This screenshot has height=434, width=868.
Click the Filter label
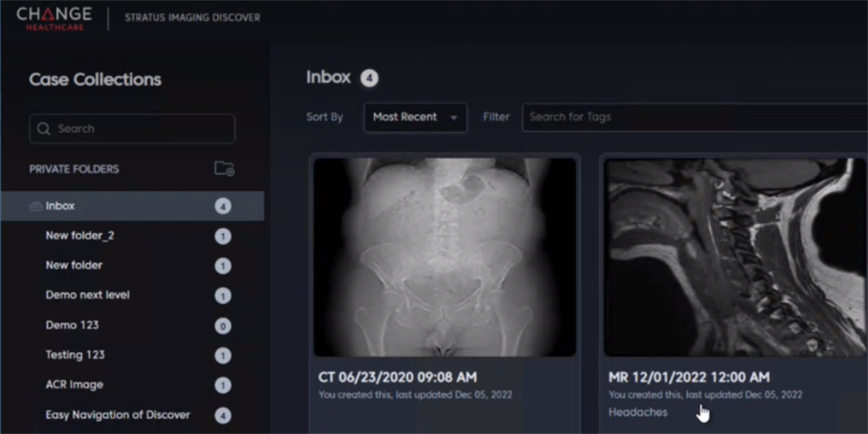pyautogui.click(x=496, y=117)
